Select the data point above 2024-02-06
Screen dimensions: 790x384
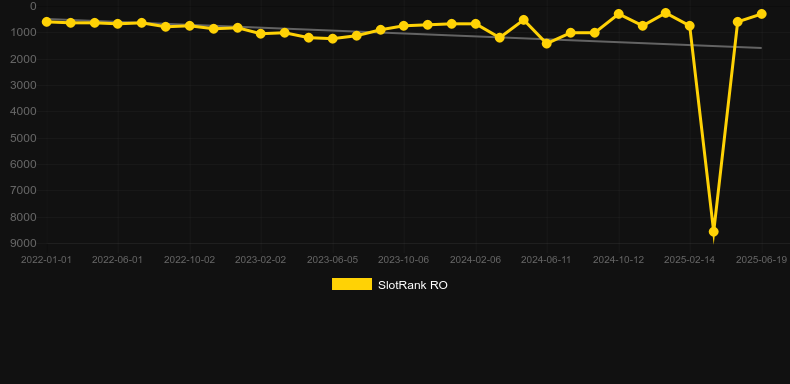click(475, 24)
